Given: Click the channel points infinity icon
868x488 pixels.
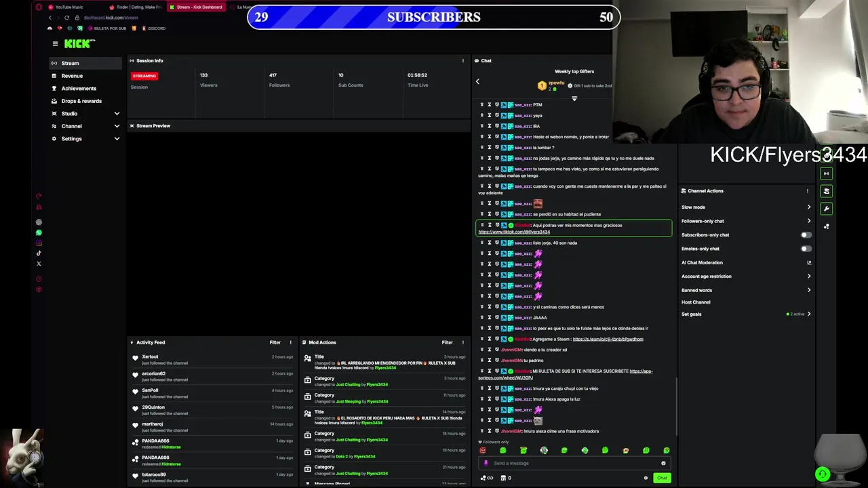Looking at the screenshot, I should (488, 478).
